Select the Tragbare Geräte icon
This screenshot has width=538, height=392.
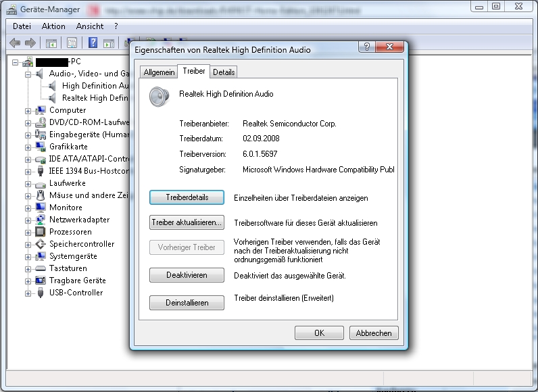click(41, 280)
